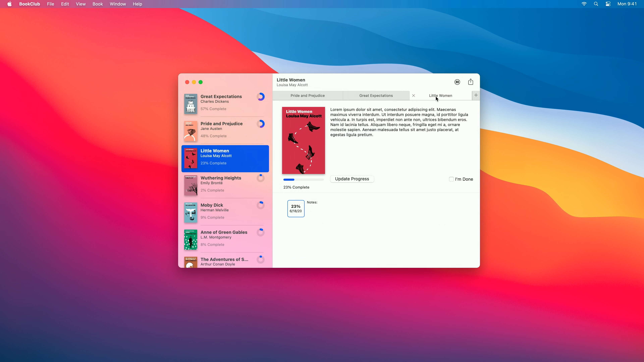Open the View menu
Viewport: 644px width, 362px height.
(x=81, y=4)
